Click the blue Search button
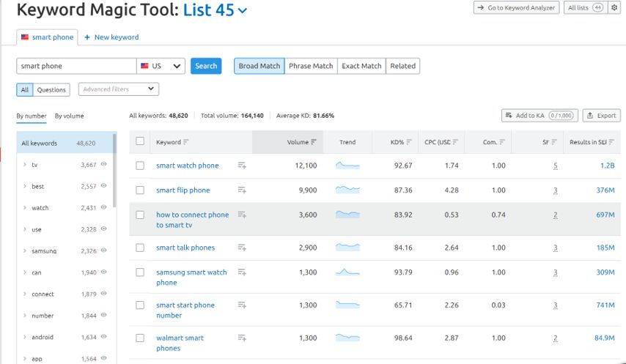626x364 pixels. tap(206, 66)
